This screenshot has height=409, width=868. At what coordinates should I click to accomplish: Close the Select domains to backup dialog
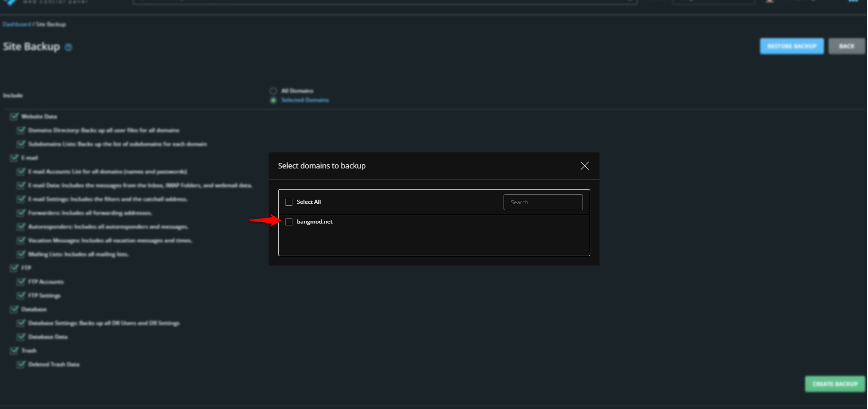coord(584,166)
